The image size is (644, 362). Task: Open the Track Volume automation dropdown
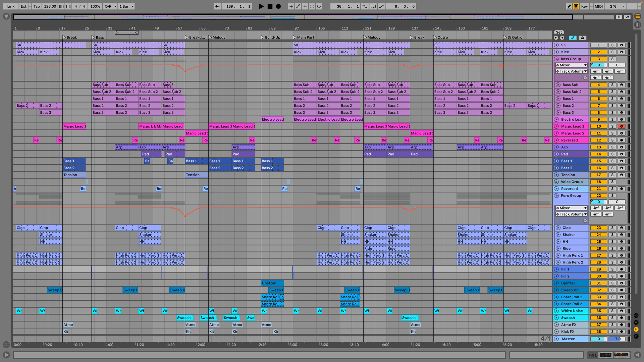click(x=571, y=71)
